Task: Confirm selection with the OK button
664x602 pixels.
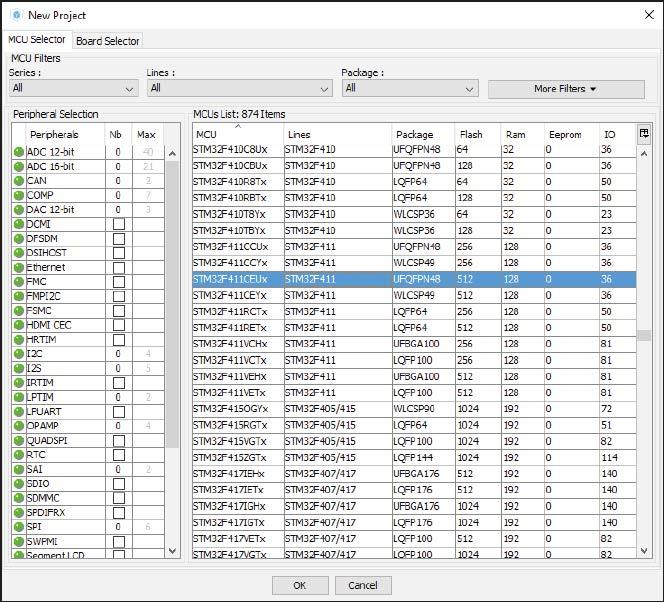Action: 300,585
